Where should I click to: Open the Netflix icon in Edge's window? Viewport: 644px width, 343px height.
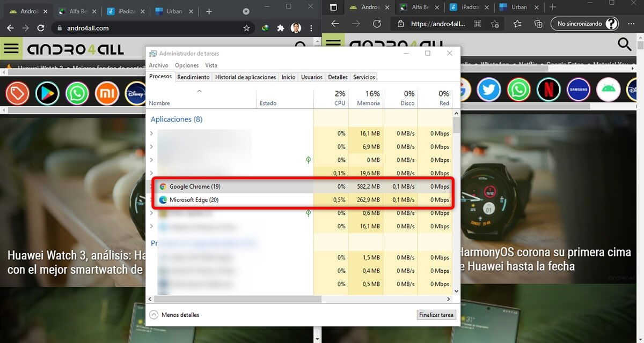[548, 90]
